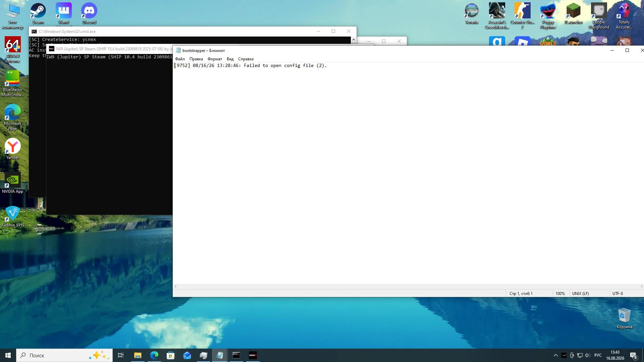Open the AIDA64 Extreme desktop shortcut

tap(12, 50)
